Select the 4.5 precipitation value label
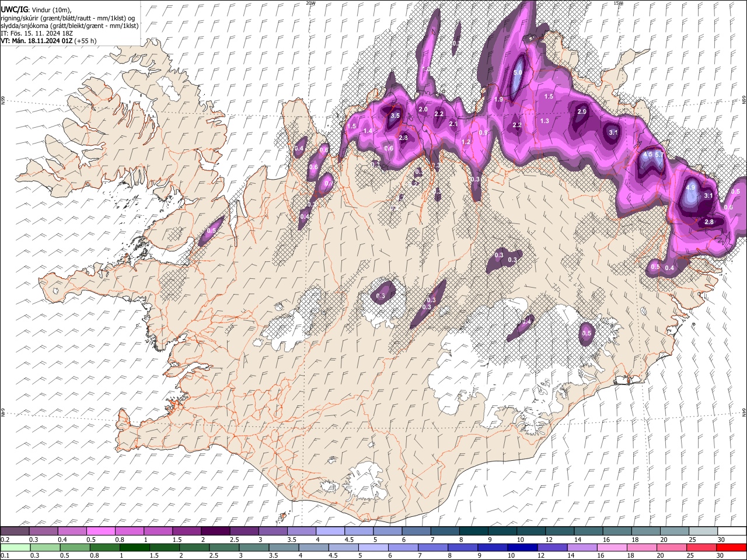 click(x=647, y=155)
